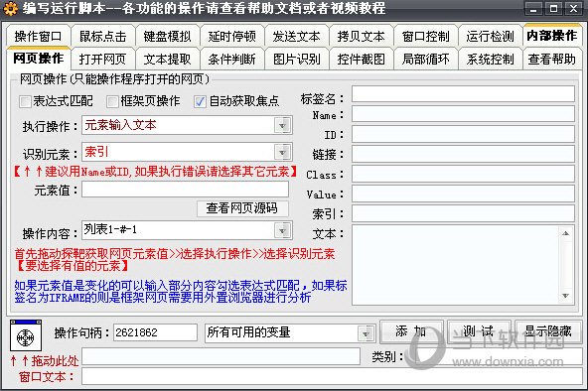Expand the 识别元素 dropdown list
Image resolution: width=588 pixels, height=391 pixels.
pyautogui.click(x=282, y=153)
